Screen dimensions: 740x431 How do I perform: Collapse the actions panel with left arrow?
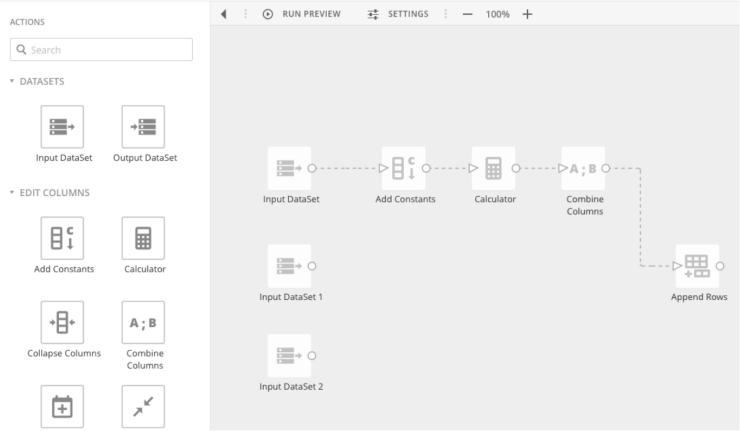click(x=224, y=14)
